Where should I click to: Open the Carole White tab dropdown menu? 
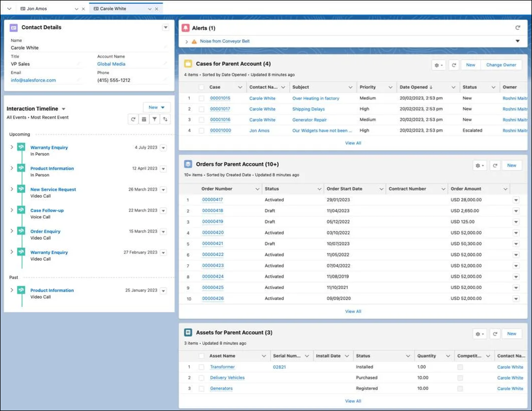pyautogui.click(x=150, y=9)
